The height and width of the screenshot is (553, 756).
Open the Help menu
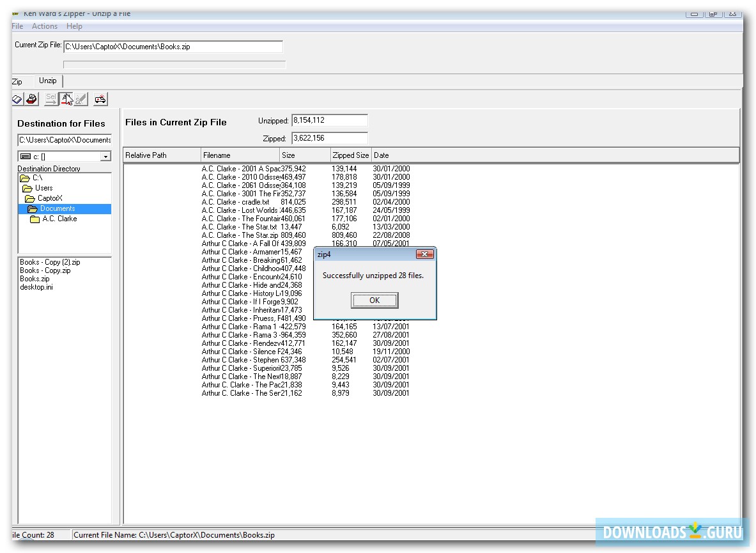74,26
